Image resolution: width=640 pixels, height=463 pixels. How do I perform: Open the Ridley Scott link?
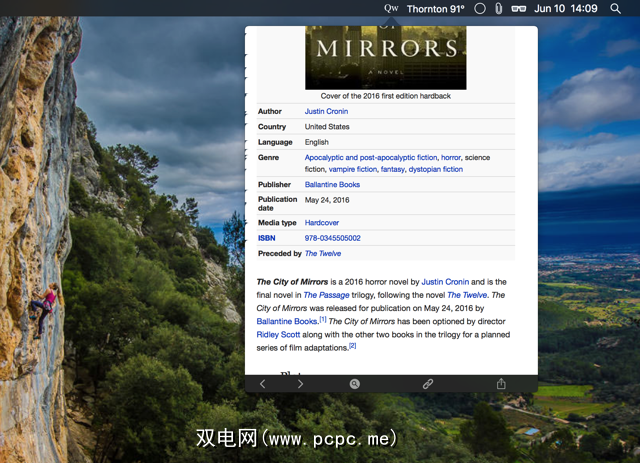pyautogui.click(x=279, y=334)
